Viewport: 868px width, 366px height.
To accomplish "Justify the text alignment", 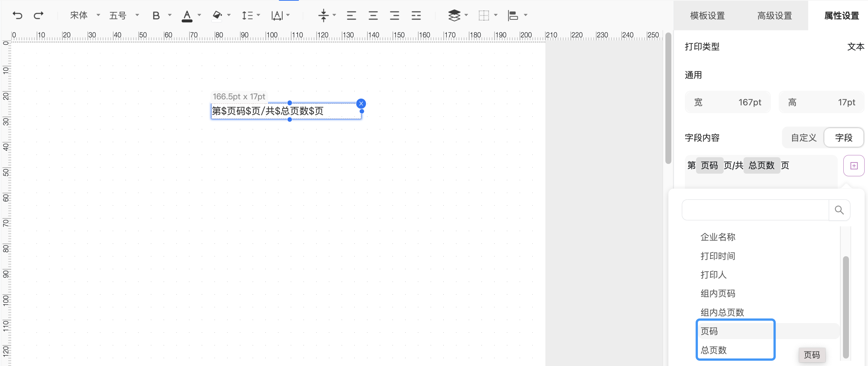I will [x=416, y=15].
